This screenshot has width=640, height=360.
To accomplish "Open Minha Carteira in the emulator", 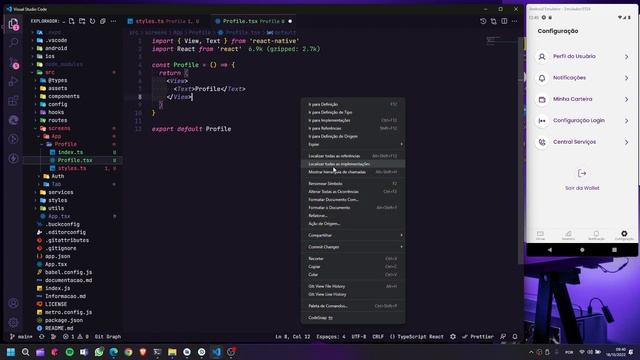I will pos(582,99).
